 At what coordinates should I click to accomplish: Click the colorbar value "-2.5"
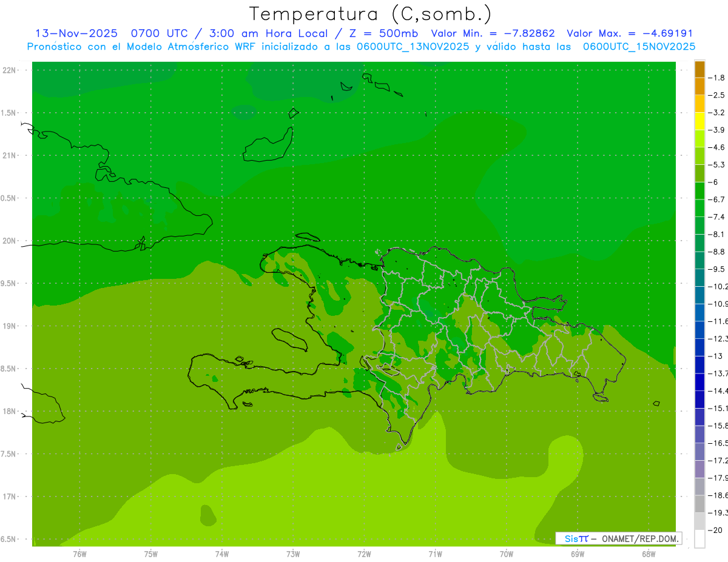coord(716,95)
